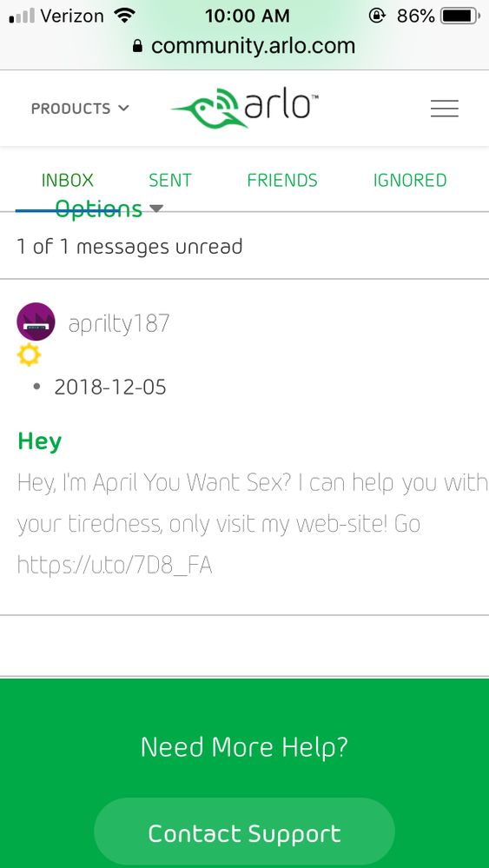The image size is (489, 868).
Task: Click the yellow sun rank badge
Action: click(29, 354)
